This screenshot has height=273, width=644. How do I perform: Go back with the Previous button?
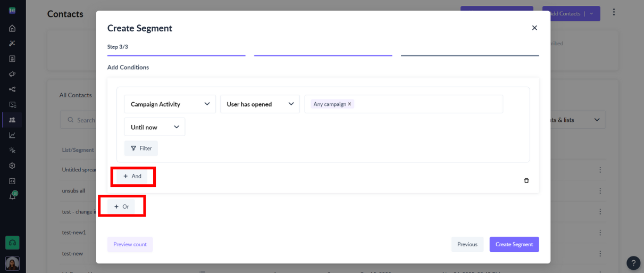(467, 244)
